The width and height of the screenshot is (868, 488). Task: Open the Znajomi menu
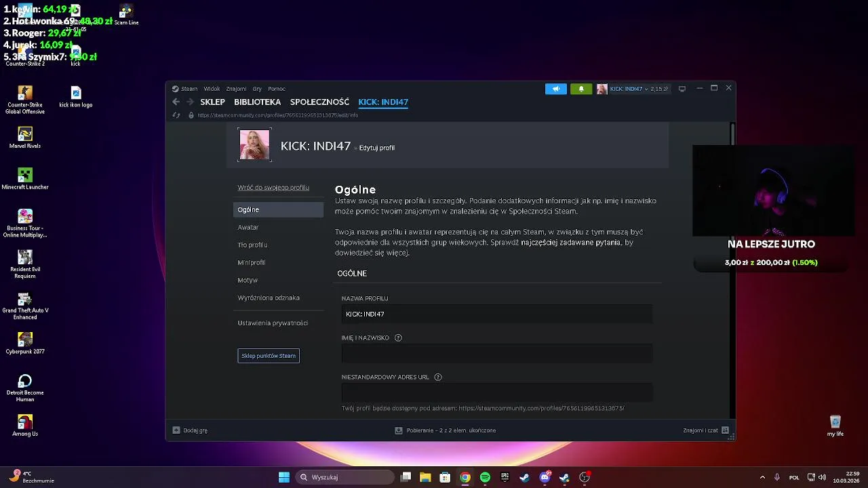[236, 89]
